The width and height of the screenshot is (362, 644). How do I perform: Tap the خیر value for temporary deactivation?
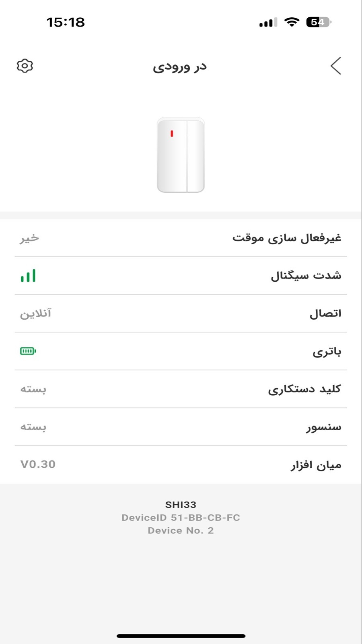coord(30,238)
